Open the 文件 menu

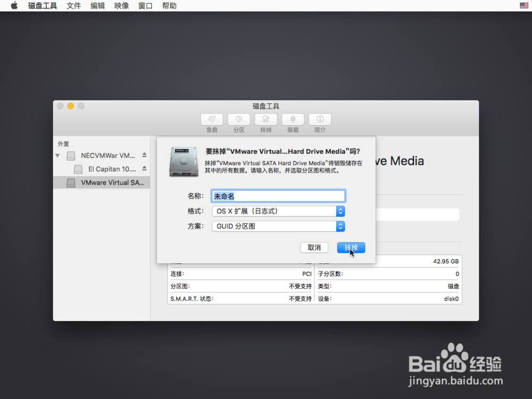pyautogui.click(x=73, y=6)
